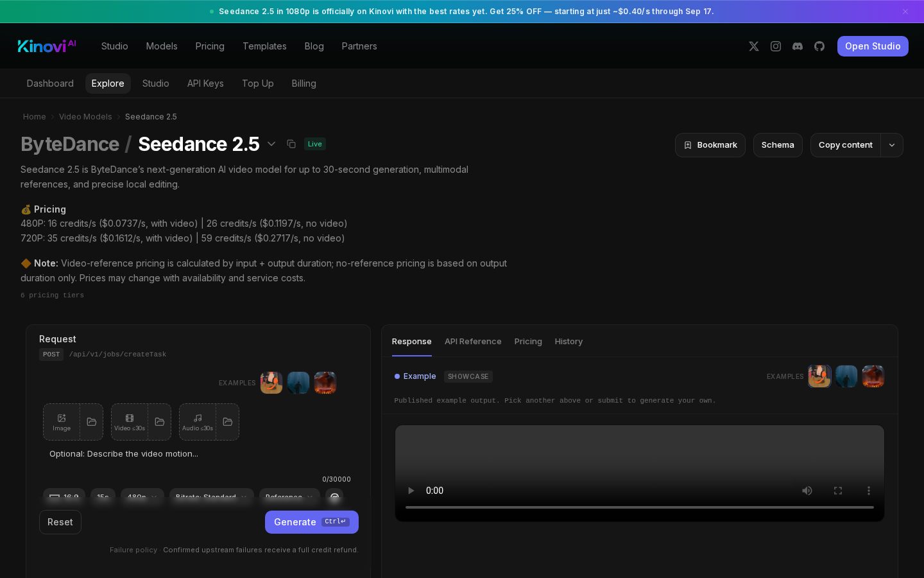Viewport: 924px width, 578px height.
Task: Go to Video Models breadcrumb link
Action: [85, 117]
